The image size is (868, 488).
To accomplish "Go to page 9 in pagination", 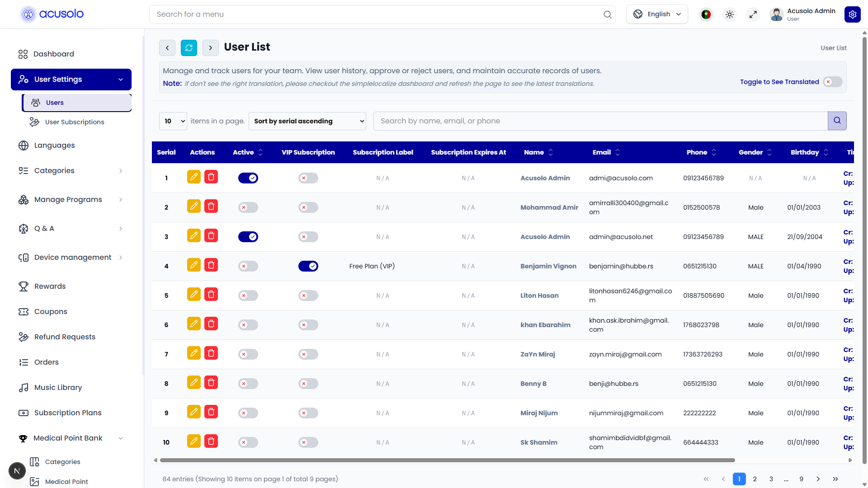I will click(x=802, y=479).
